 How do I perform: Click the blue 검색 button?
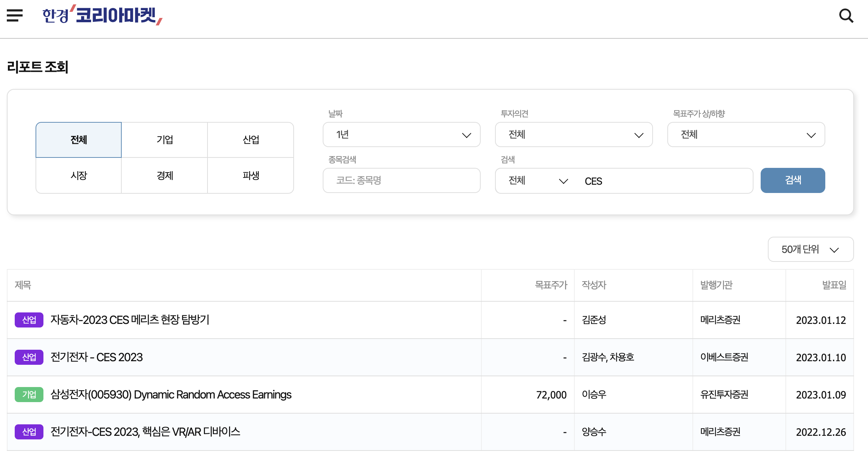pos(793,180)
